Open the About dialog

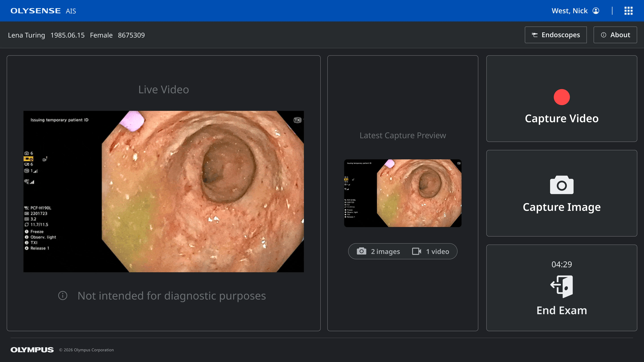pyautogui.click(x=615, y=35)
